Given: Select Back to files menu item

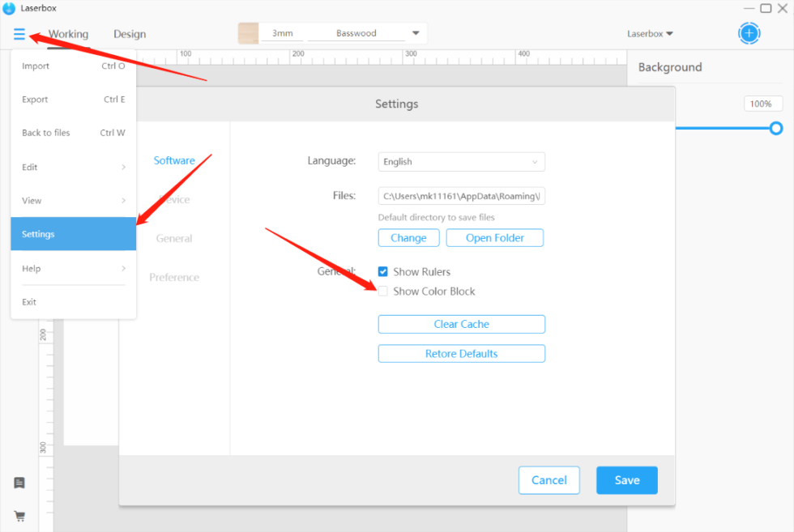Looking at the screenshot, I should (74, 133).
